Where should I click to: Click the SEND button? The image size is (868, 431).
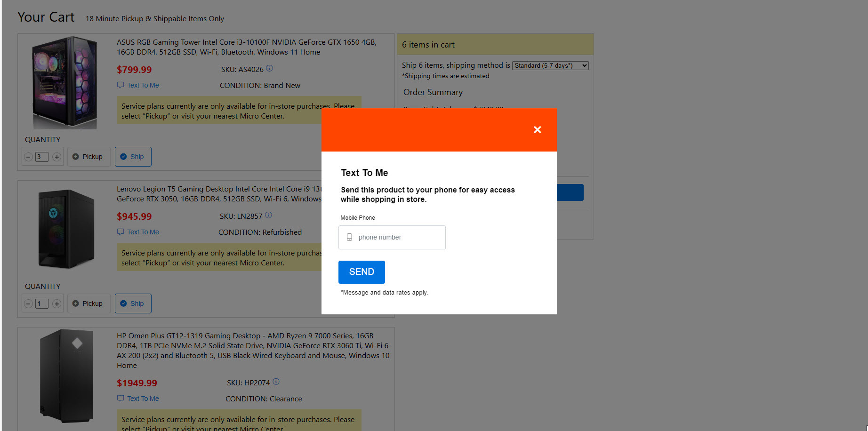(x=362, y=272)
